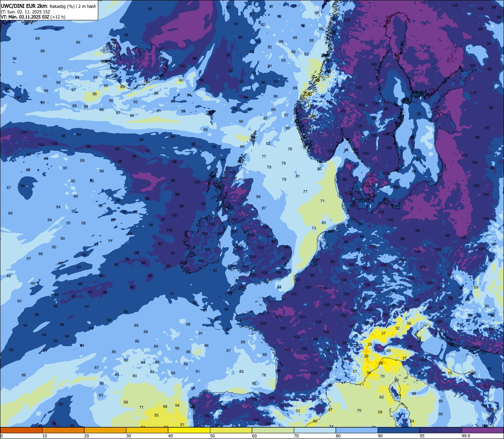This screenshot has width=504, height=439.
Task: Click the 99.9 tick label on the legend
Action: 466,436
